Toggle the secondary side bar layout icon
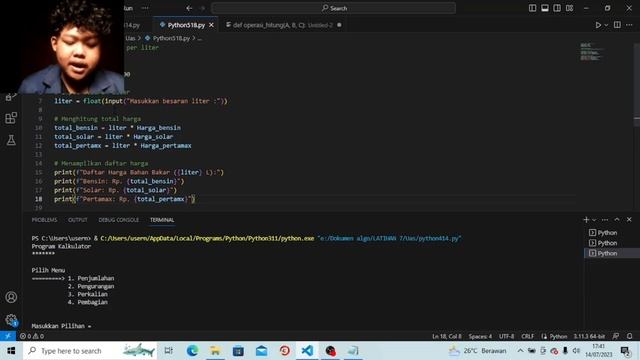 (x=557, y=8)
